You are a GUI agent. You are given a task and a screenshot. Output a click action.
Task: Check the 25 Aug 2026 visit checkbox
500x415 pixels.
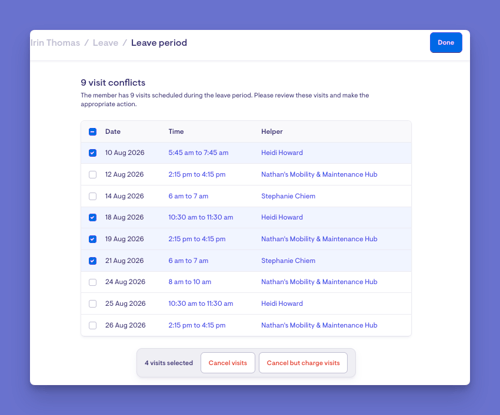click(x=93, y=304)
